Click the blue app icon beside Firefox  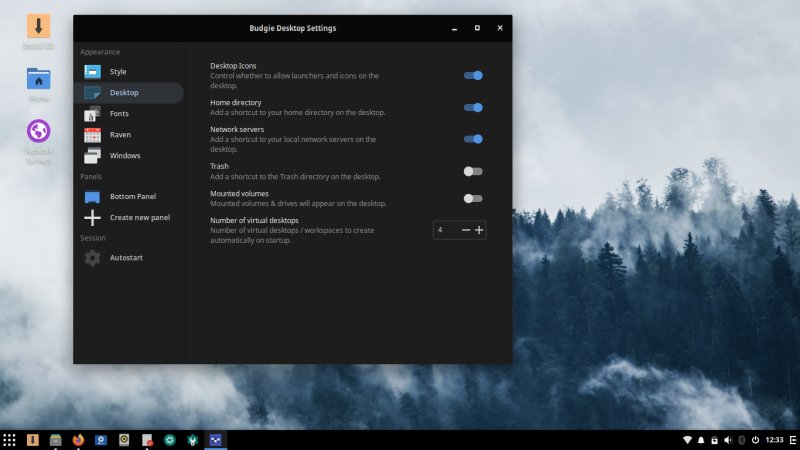click(101, 440)
